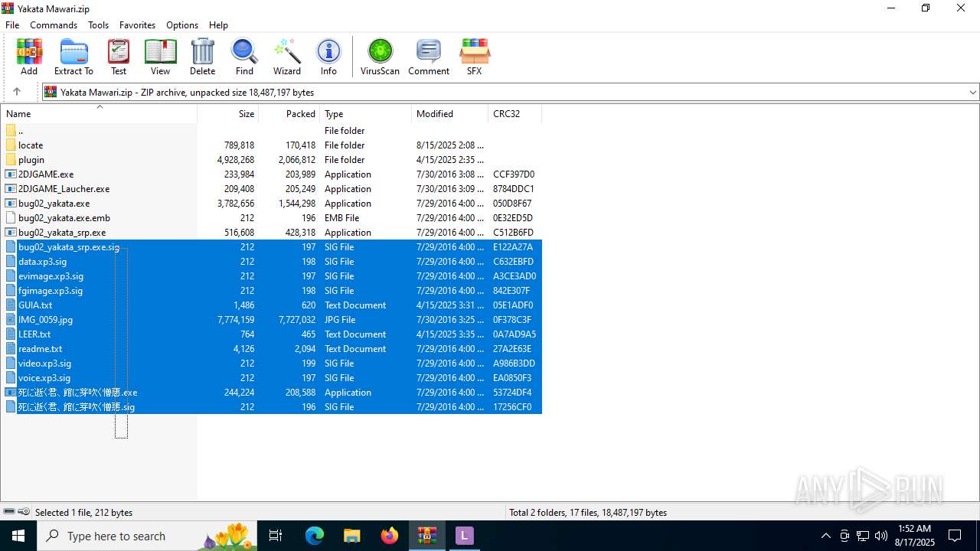
Task: Click size value 7,774,159
Action: point(236,320)
